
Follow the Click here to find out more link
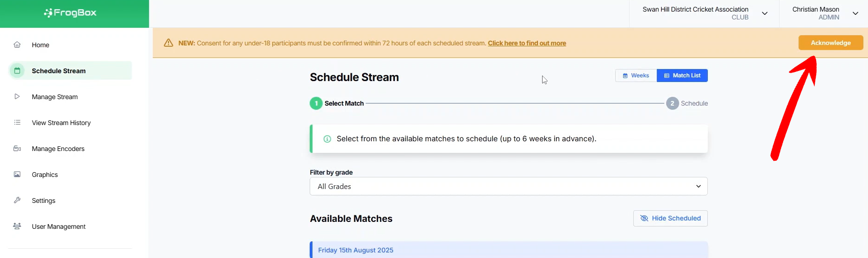coord(527,43)
